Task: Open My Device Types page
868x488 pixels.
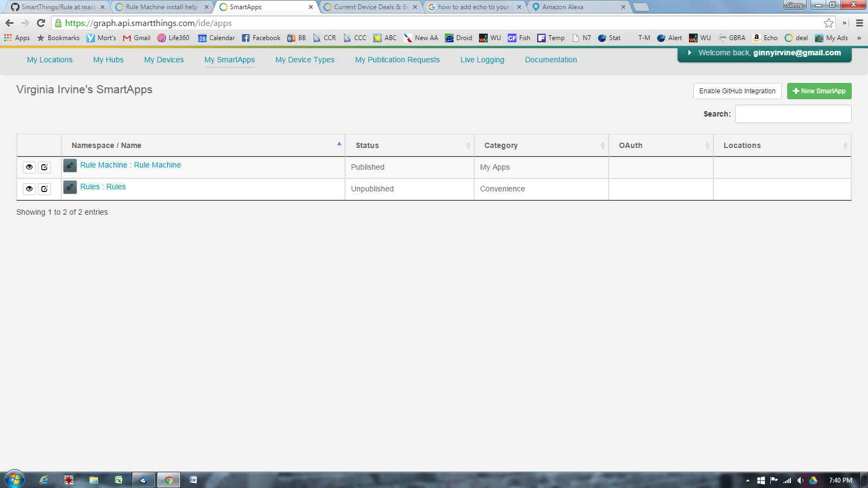Action: point(305,60)
